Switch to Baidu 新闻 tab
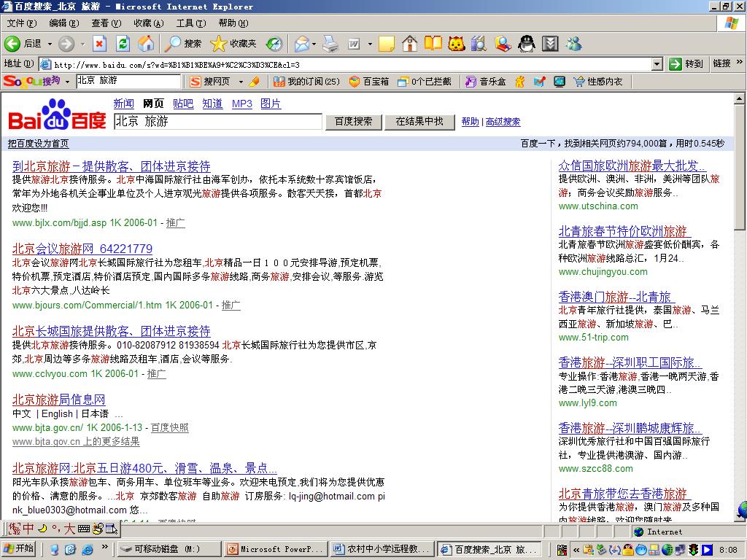Screen dimensions: 747x560 [124, 104]
